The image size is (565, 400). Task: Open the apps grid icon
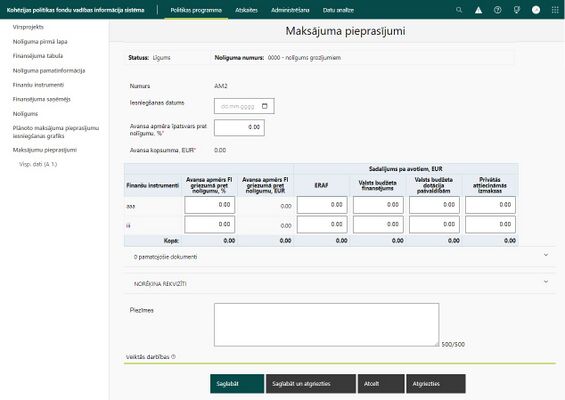(555, 10)
